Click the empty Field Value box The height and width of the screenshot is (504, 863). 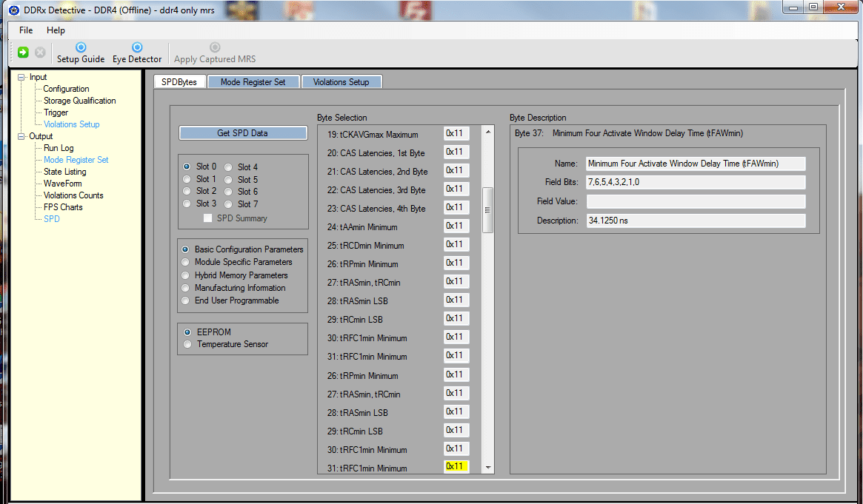[x=696, y=201]
